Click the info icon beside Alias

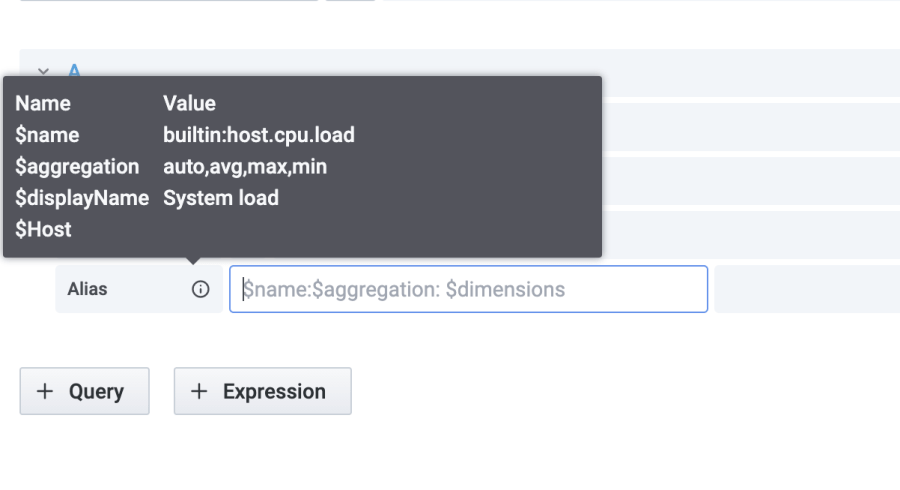(201, 290)
